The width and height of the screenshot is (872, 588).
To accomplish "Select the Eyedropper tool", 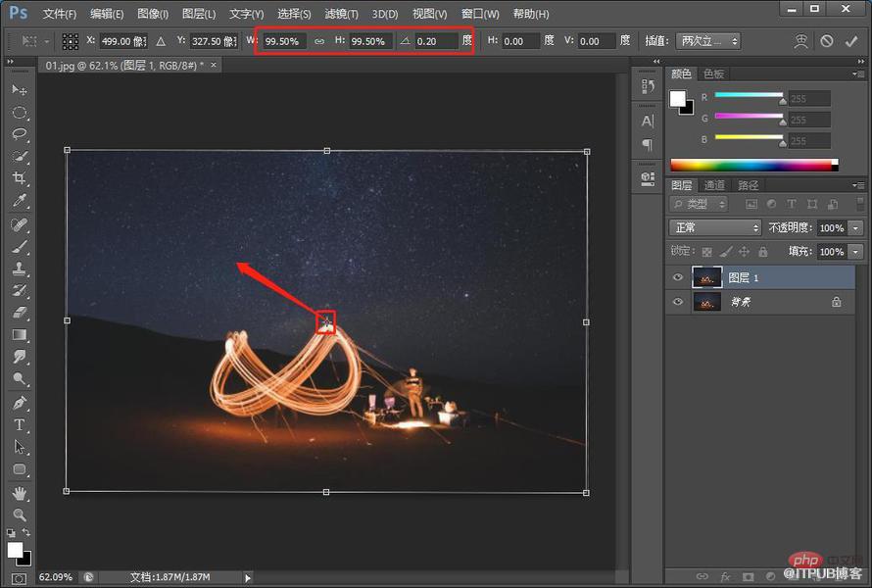I will [x=20, y=200].
